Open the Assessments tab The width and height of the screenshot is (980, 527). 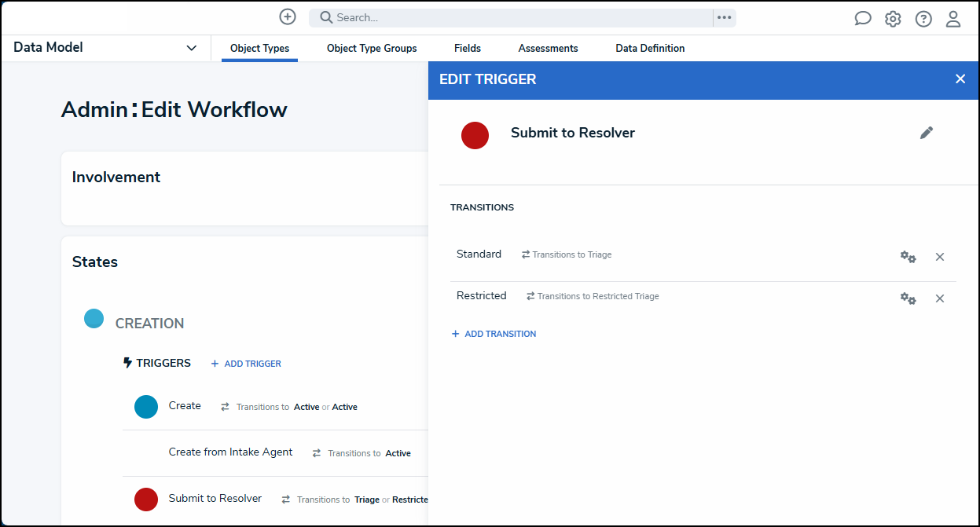[x=549, y=48]
